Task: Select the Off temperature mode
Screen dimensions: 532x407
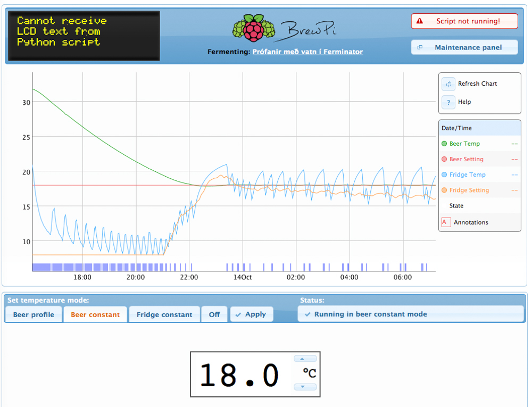Action: 214,314
